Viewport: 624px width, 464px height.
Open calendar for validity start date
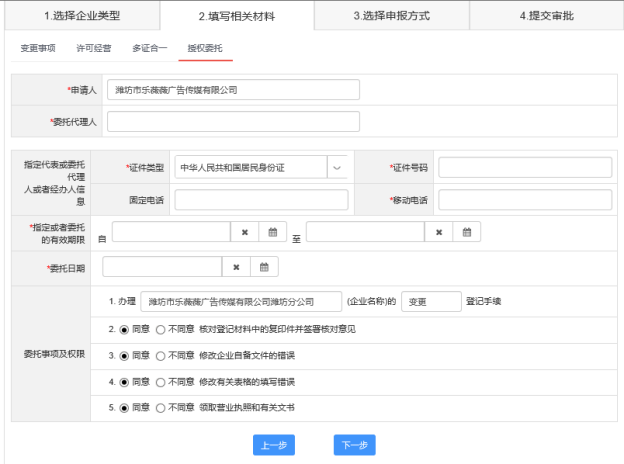click(272, 232)
